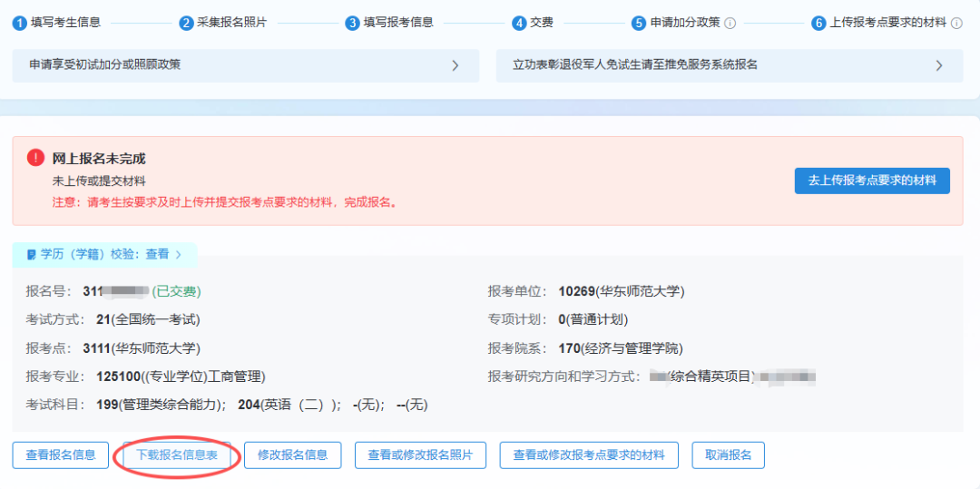Click red 注意 notice text
Viewport: 980px width, 489px height.
[226, 203]
